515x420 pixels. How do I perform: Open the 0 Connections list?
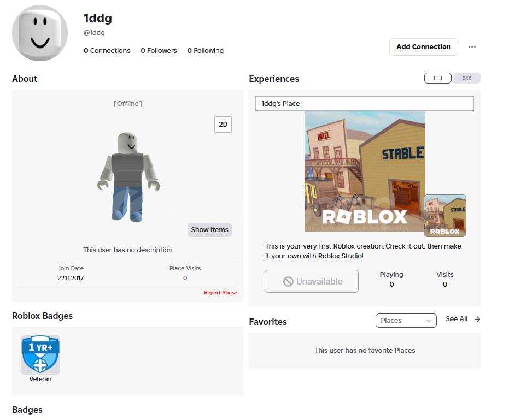[x=107, y=51]
